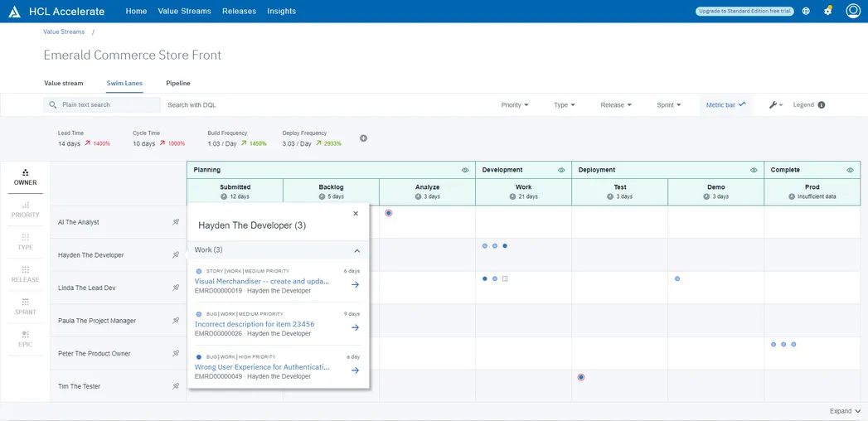The width and height of the screenshot is (868, 421).
Task: Click the HCL Accelerate logo icon
Action: 14,12
